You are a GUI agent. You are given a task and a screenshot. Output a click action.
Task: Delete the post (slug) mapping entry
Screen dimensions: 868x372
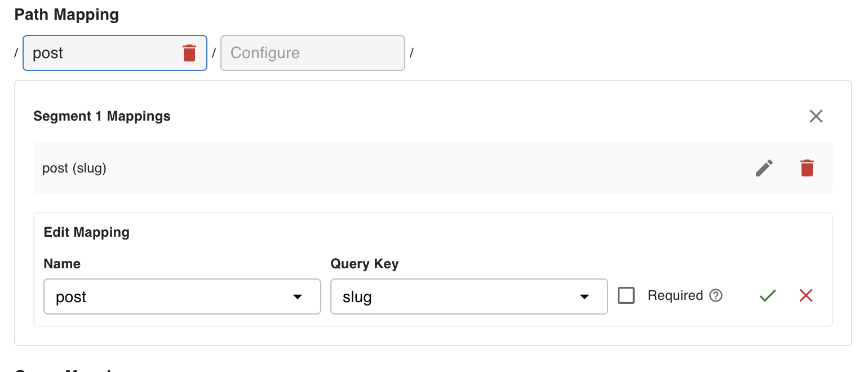pos(807,168)
